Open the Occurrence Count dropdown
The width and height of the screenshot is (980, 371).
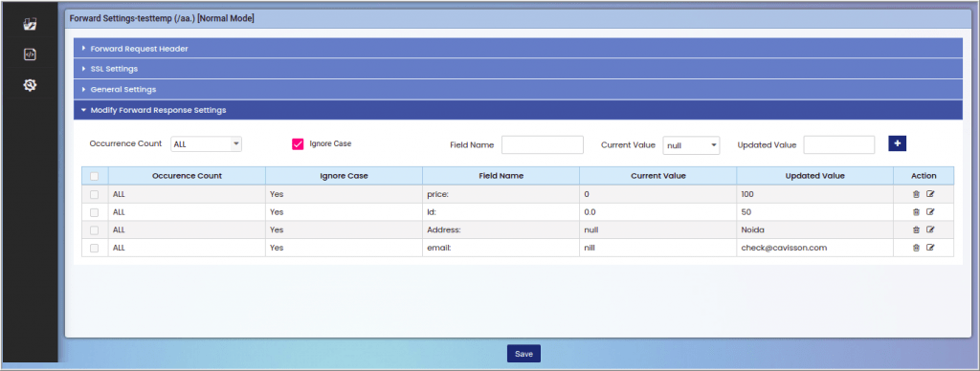[207, 144]
